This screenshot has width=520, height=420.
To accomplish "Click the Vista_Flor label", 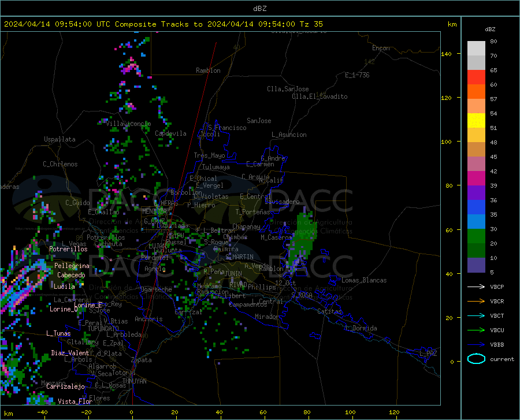I will pos(75,402).
